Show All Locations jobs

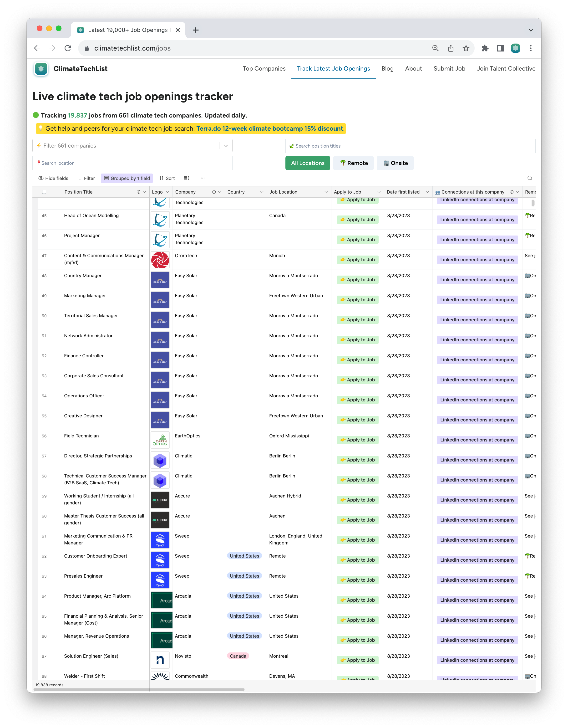[308, 163]
